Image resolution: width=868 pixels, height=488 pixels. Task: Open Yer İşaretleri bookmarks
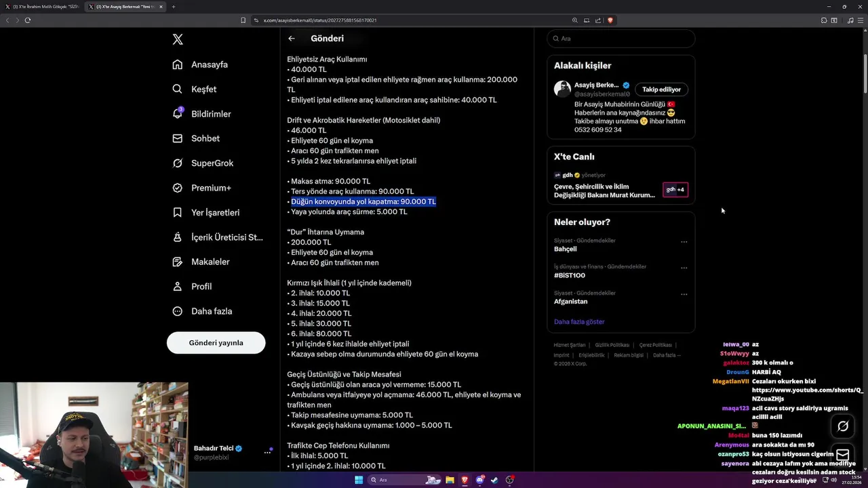pyautogui.click(x=206, y=212)
